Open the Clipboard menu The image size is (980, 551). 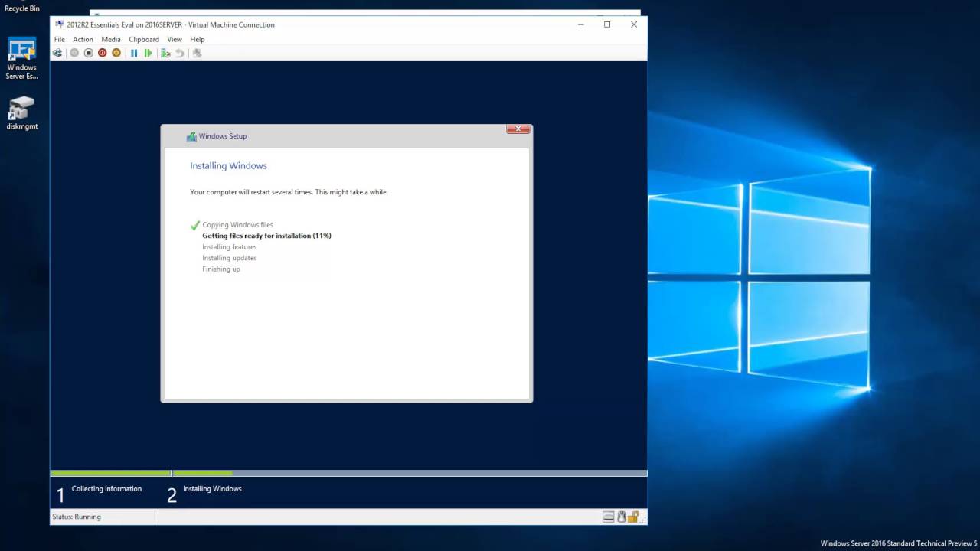click(144, 39)
